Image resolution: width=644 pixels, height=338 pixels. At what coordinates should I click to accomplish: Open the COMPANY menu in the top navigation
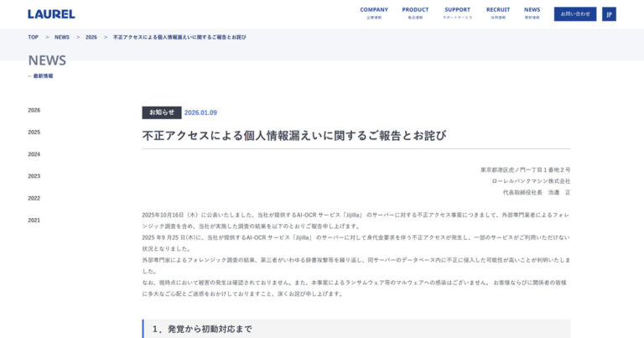(x=374, y=13)
